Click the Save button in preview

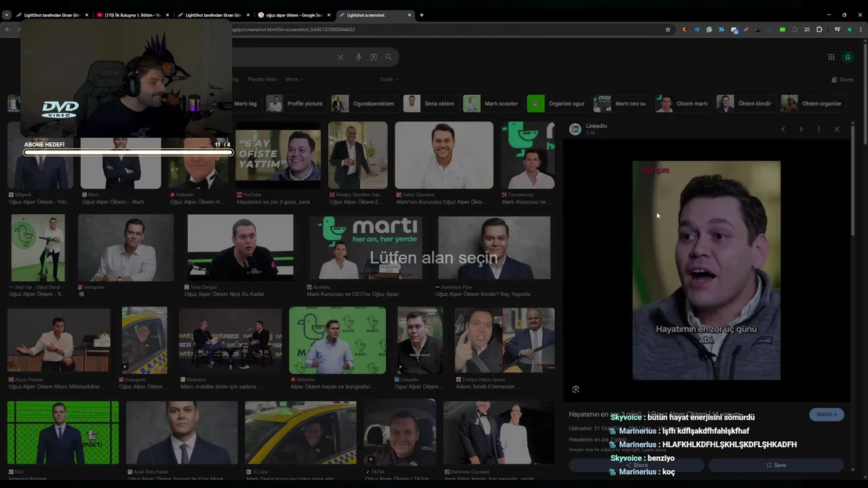click(776, 465)
